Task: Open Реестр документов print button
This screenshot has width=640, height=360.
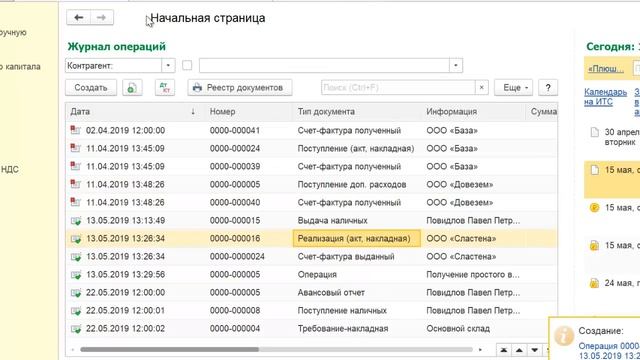Action: (240, 88)
